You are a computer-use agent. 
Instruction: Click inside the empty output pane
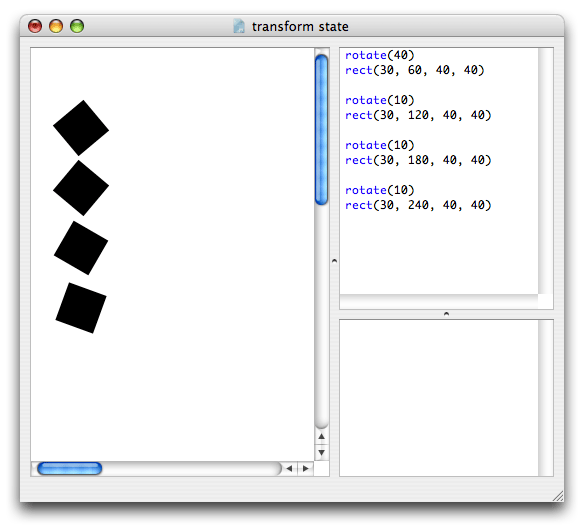tap(439, 398)
